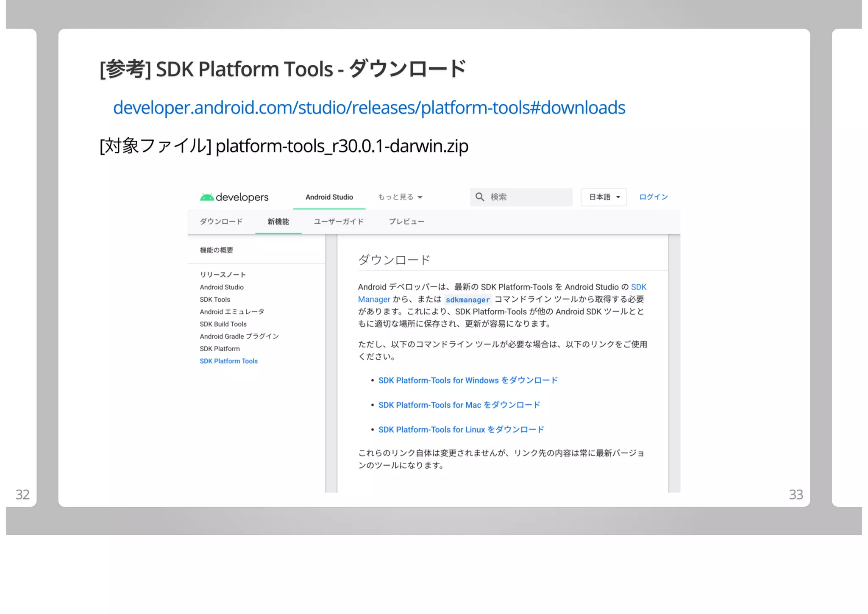Open SDK Tools sidebar item
This screenshot has height=614, width=868.
(x=215, y=300)
